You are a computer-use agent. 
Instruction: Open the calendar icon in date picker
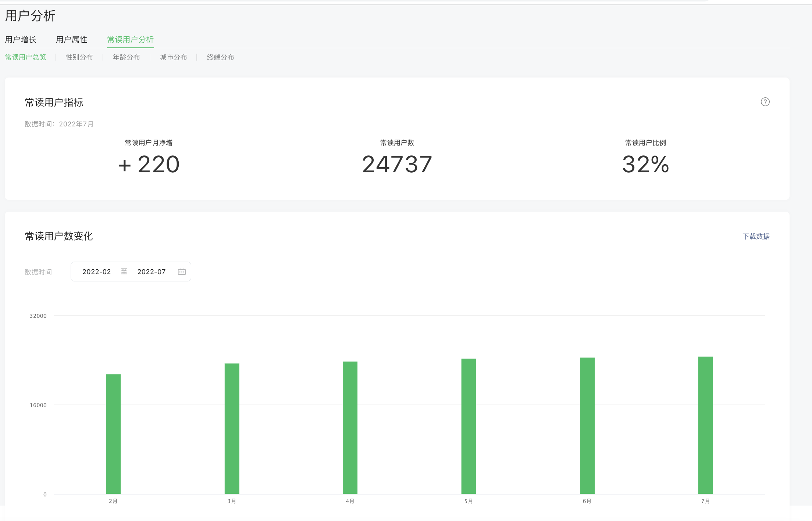tap(182, 272)
